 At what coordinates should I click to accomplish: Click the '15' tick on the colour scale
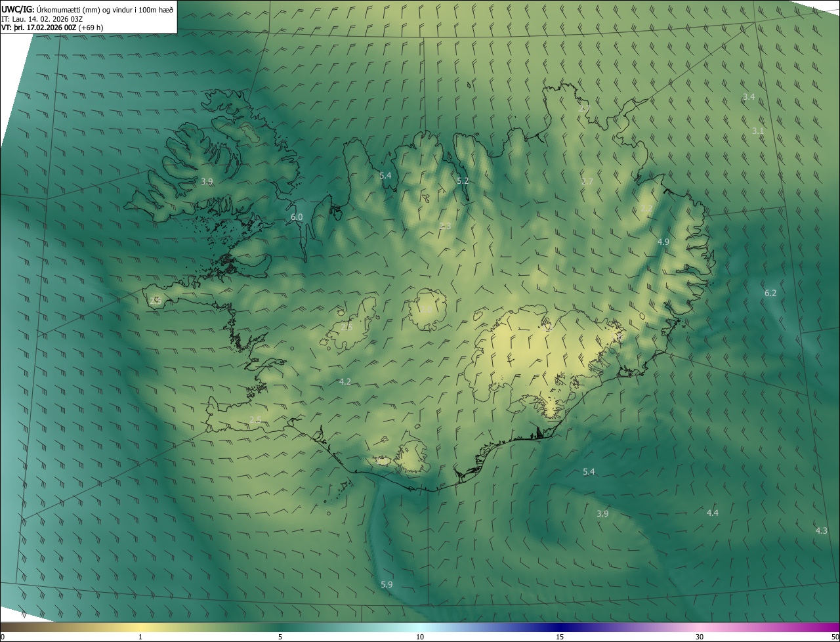pyautogui.click(x=560, y=637)
